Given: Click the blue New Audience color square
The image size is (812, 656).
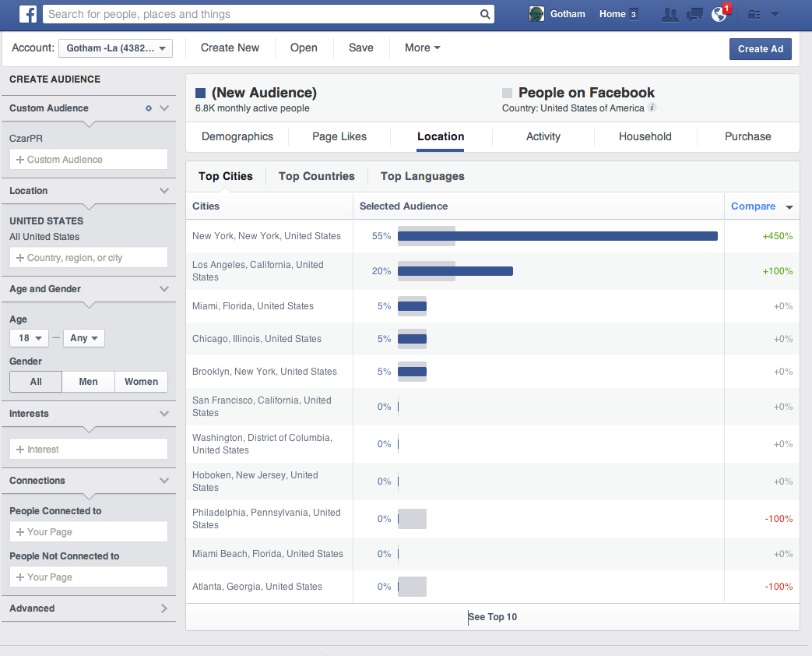Looking at the screenshot, I should pyautogui.click(x=201, y=93).
